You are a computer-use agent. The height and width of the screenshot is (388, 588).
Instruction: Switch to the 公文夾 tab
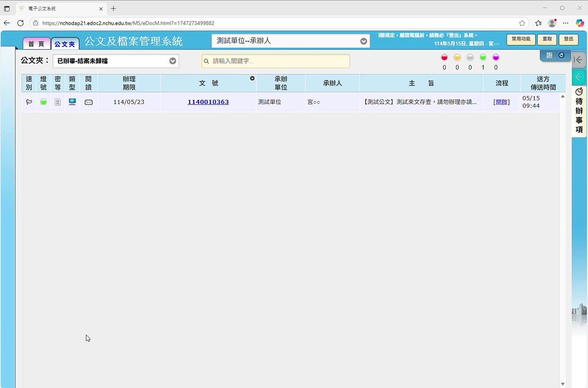(x=65, y=44)
